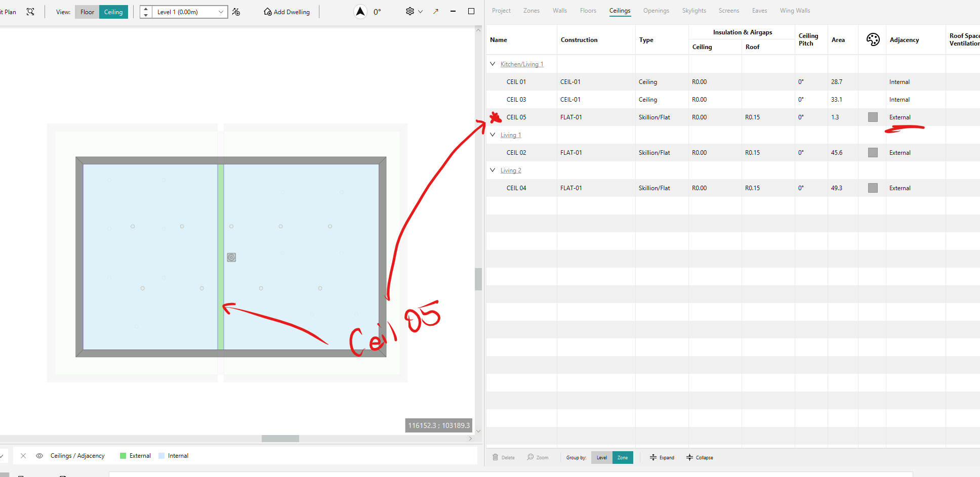Collapse the Kitchen/Living 1 zone group

click(493, 64)
